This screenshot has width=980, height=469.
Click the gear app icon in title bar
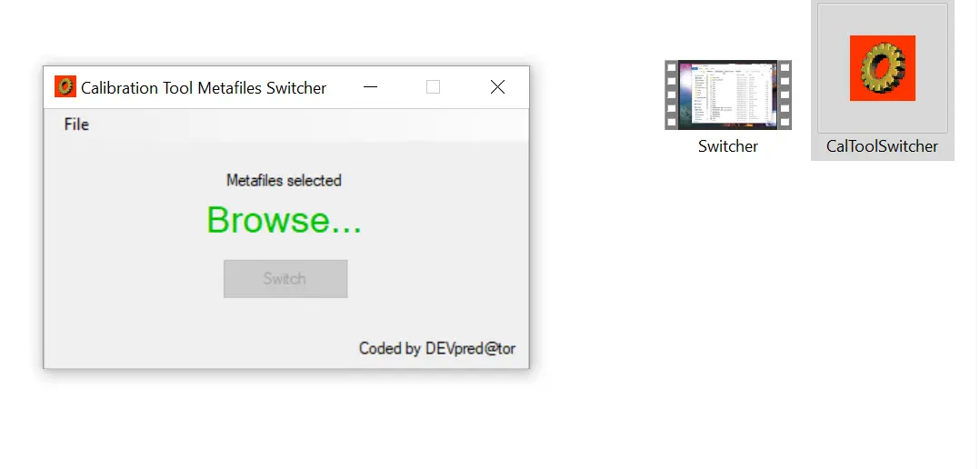65,87
